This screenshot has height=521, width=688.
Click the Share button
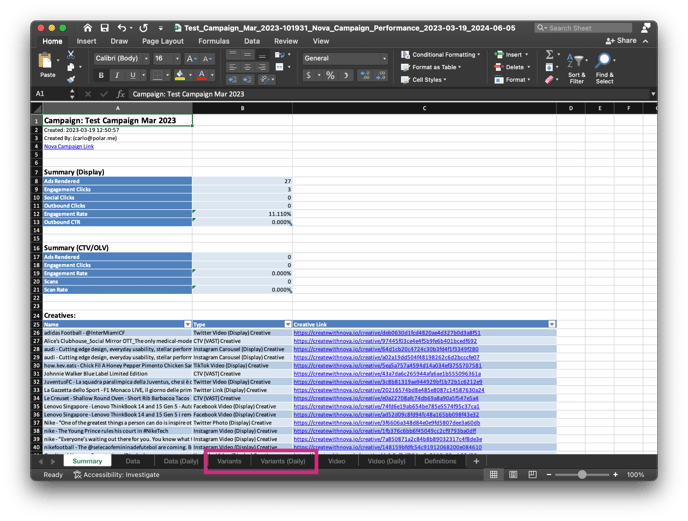(622, 41)
